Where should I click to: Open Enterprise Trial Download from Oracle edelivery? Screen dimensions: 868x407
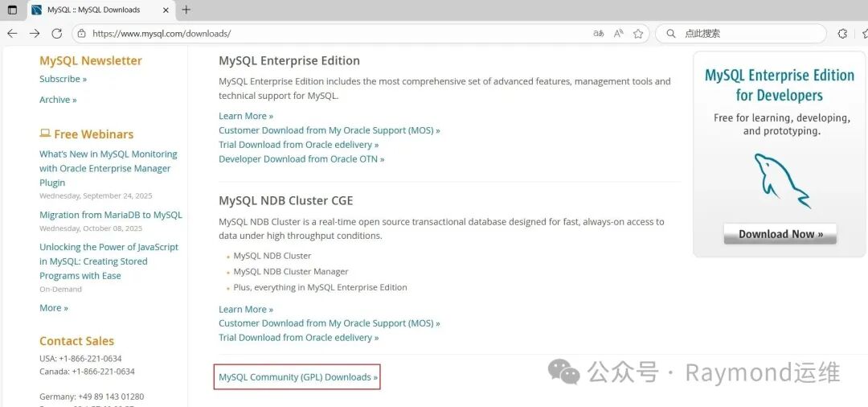[x=299, y=145]
